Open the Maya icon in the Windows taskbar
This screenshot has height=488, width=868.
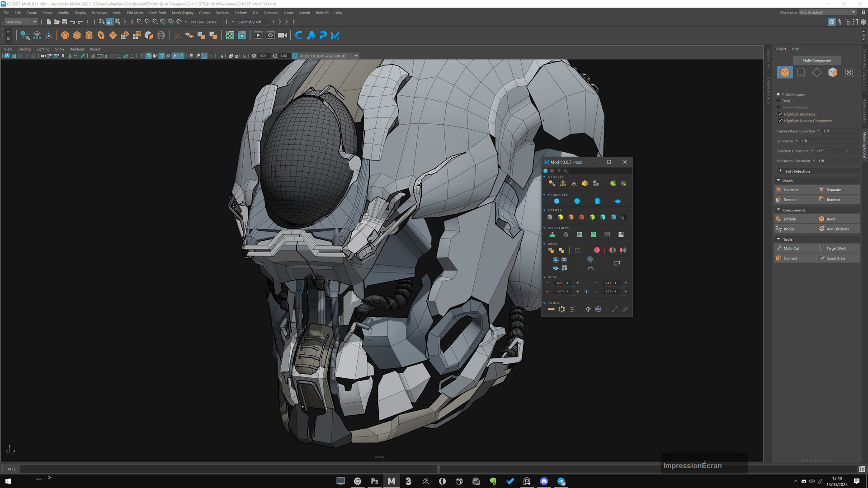pos(391,481)
